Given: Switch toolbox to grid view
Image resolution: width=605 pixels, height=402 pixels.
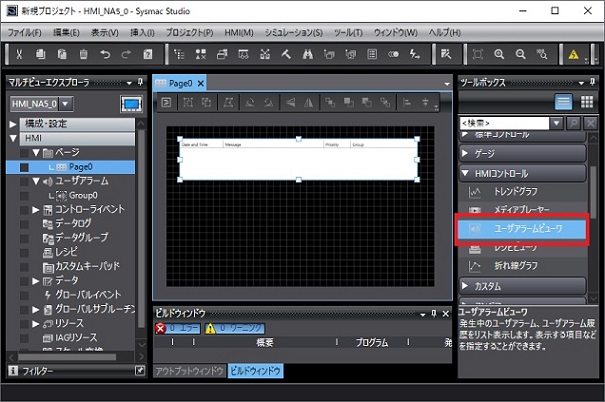Looking at the screenshot, I should [x=587, y=102].
